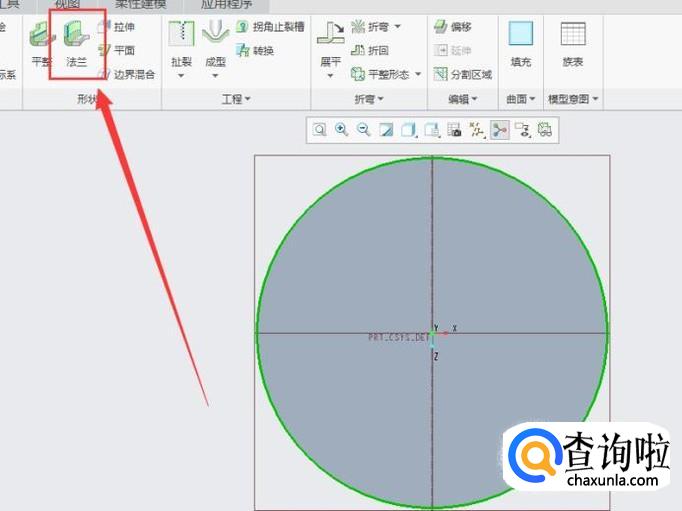Expand the 展平 dropdown arrow
This screenshot has height=511, width=682.
point(331,76)
